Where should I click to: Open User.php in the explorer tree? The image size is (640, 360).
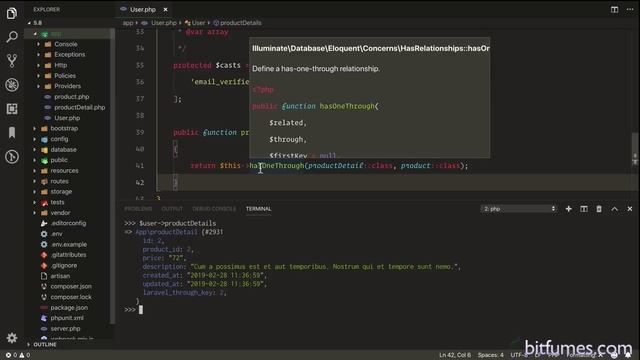[67, 118]
